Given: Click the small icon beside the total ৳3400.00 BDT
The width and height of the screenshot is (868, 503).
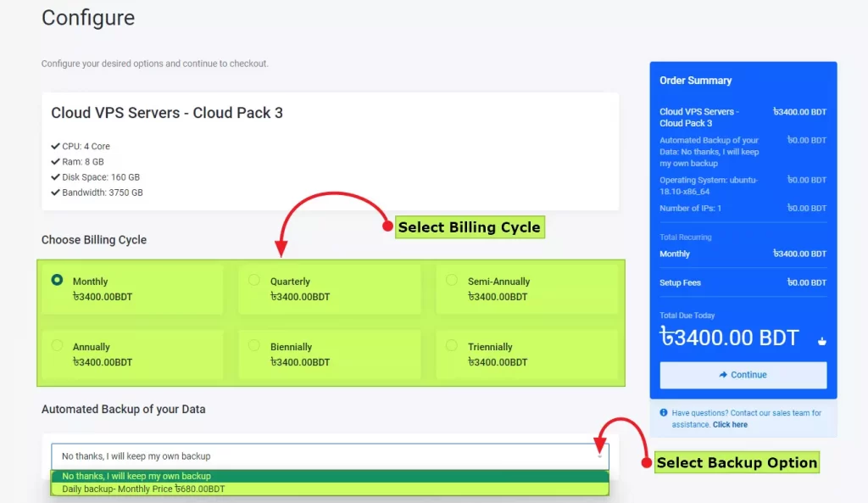Looking at the screenshot, I should point(822,341).
